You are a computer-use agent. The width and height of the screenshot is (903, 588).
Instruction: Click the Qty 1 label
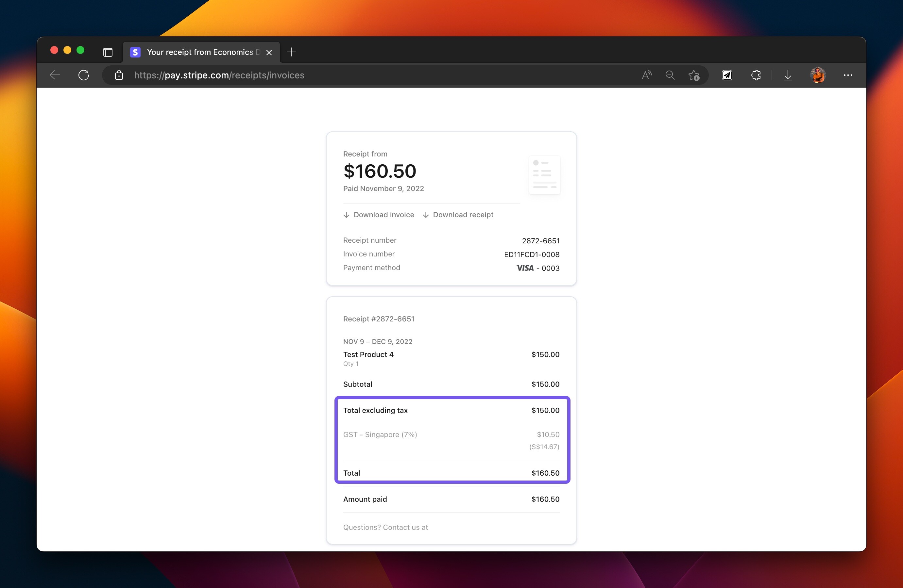tap(350, 364)
